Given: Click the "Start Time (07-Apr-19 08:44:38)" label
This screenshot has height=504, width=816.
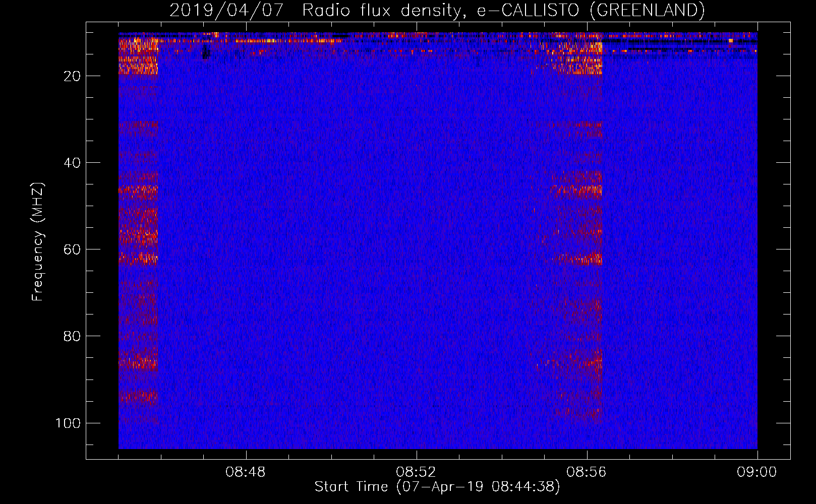Looking at the screenshot, I should pyautogui.click(x=437, y=487).
